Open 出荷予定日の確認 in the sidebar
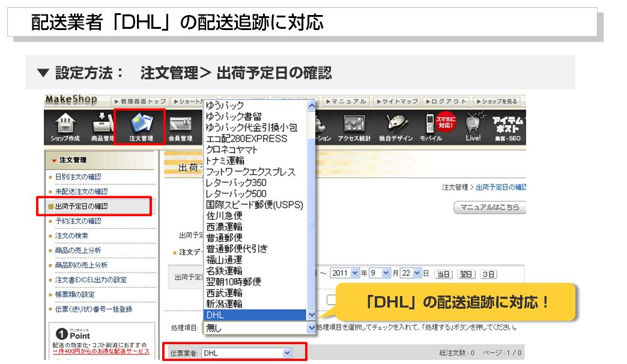 click(x=81, y=207)
